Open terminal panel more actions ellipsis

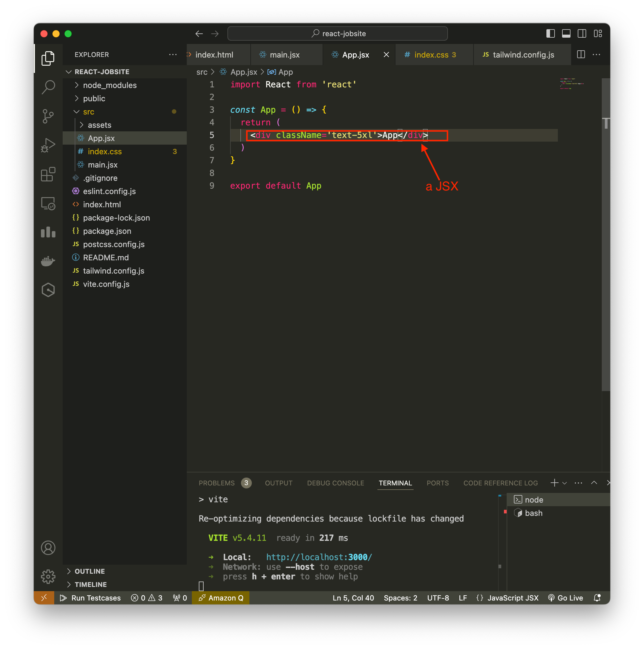(x=579, y=483)
